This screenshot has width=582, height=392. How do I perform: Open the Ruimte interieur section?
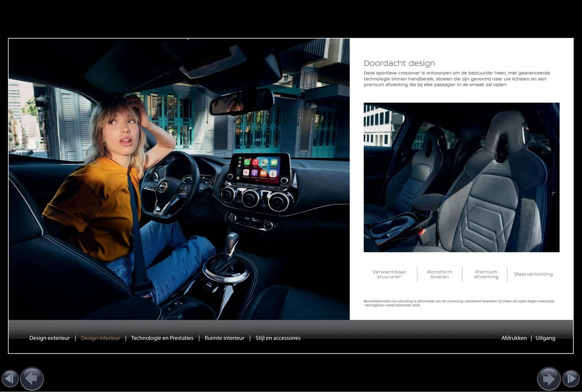[224, 338]
